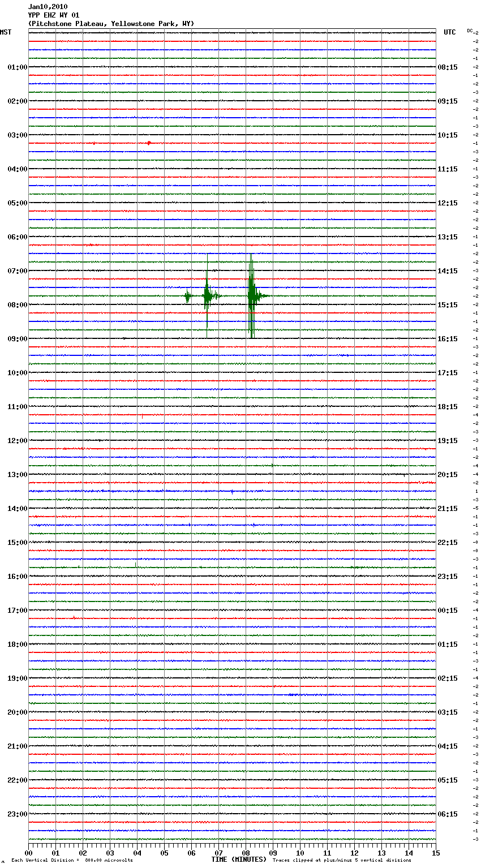Click the 'Traces clipped' footer note
The width and height of the screenshot is (481, 868).
tap(342, 861)
